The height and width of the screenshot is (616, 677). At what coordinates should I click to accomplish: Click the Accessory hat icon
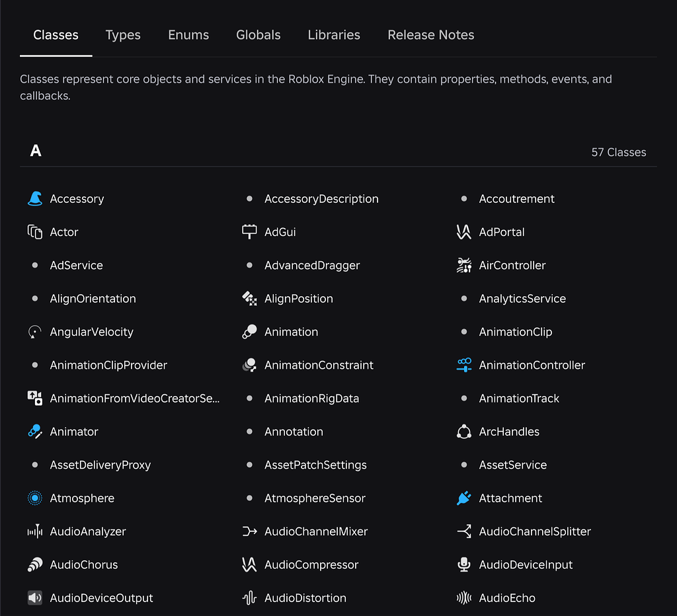[34, 198]
